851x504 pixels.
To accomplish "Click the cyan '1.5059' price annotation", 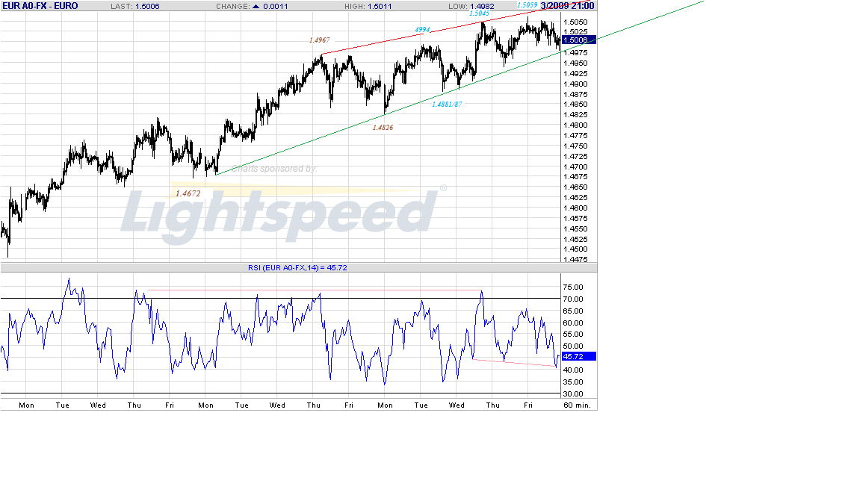I will (x=527, y=5).
